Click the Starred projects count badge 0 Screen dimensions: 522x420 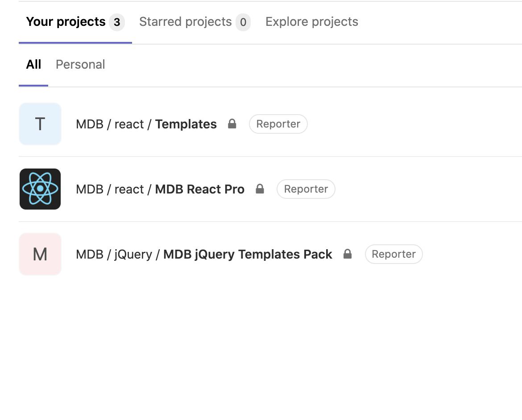[243, 22]
